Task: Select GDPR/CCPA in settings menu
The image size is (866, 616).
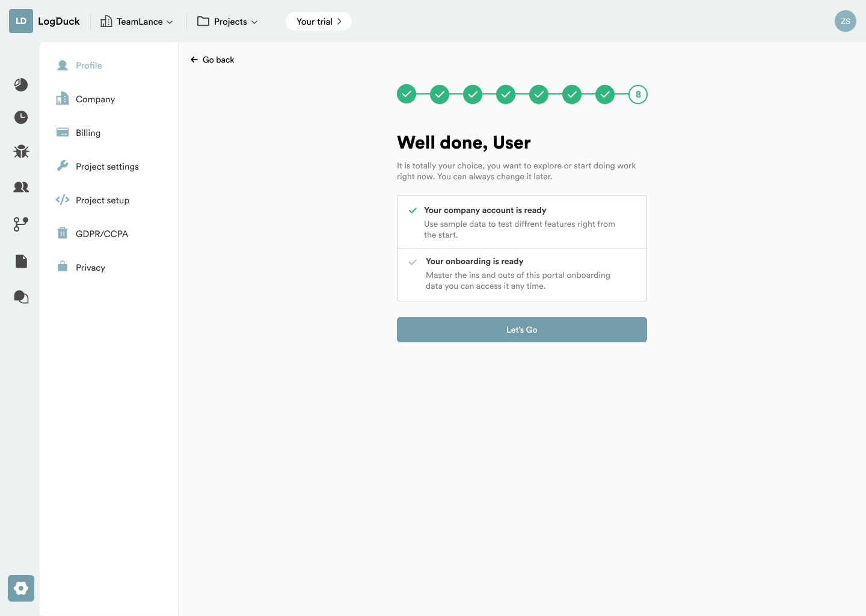Action: 102,234
